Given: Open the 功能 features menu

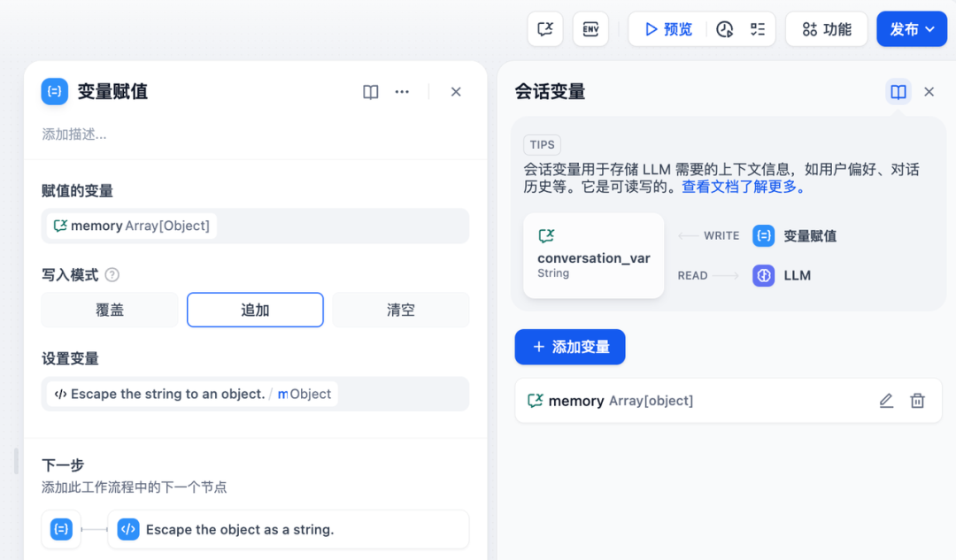Looking at the screenshot, I should tap(826, 28).
